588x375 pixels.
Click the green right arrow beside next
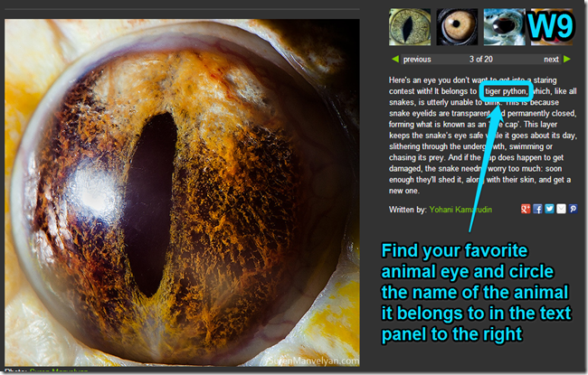point(567,59)
